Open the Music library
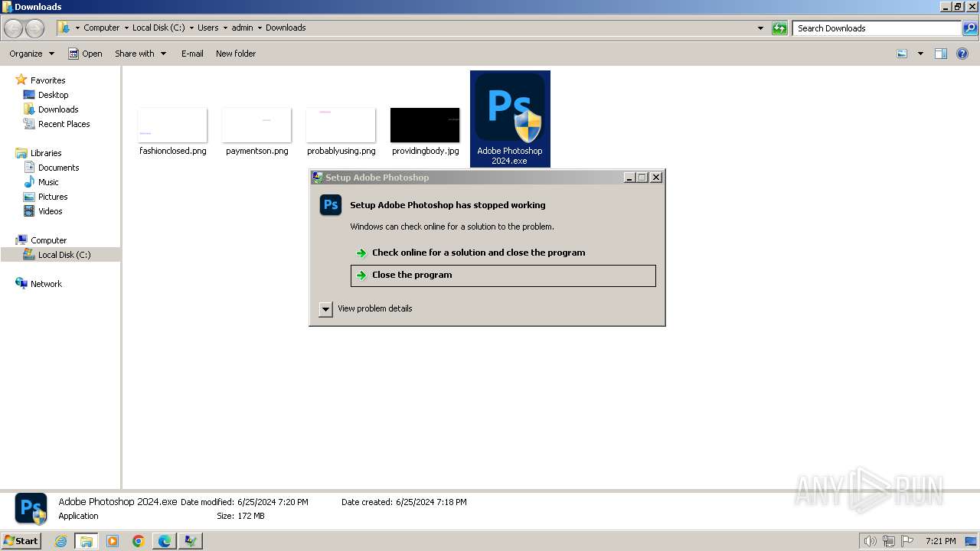This screenshot has width=980, height=551. pos(48,182)
